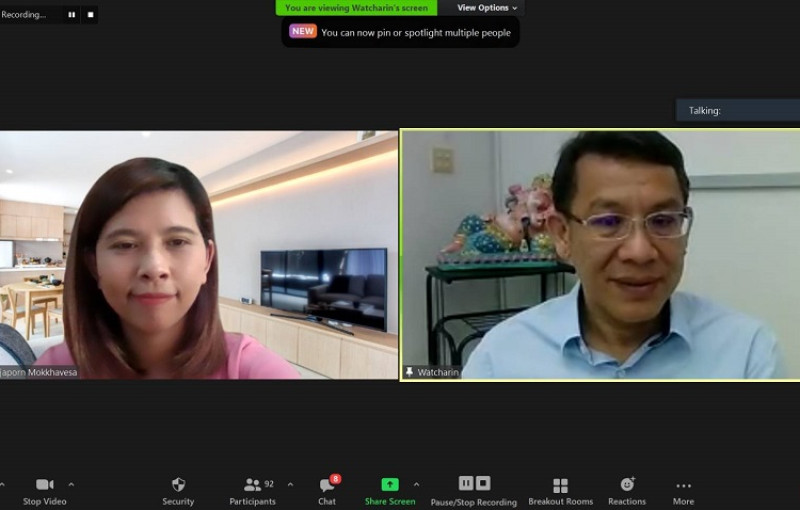Pause recording using top-left indicator button
The width and height of the screenshot is (800, 510).
click(x=71, y=15)
